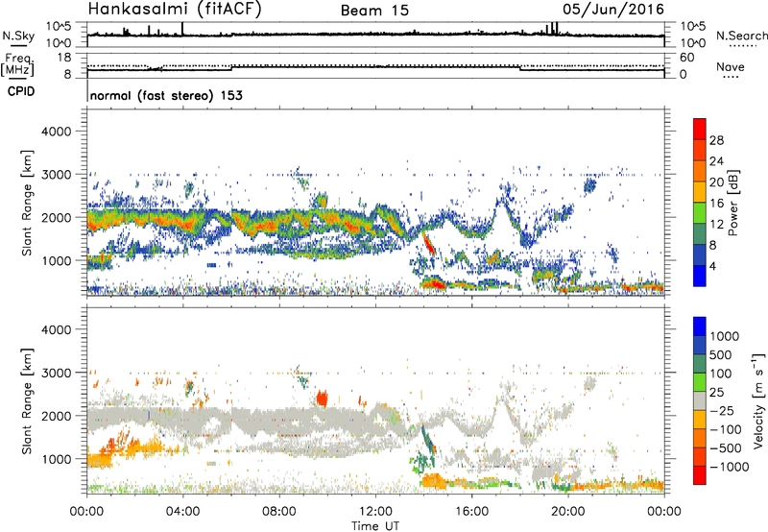Click the "-100" tick on Velocity colorbar
768x532 pixels.
click(x=726, y=429)
